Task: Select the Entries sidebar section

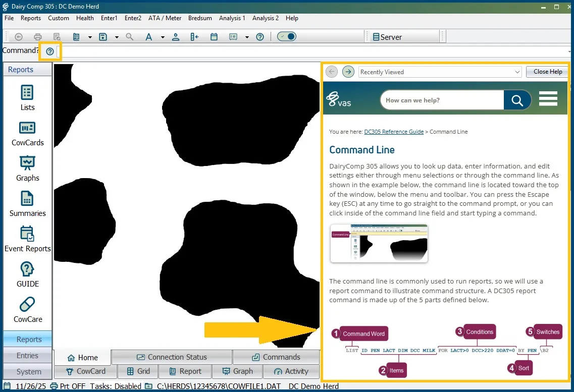Action: 27,356
